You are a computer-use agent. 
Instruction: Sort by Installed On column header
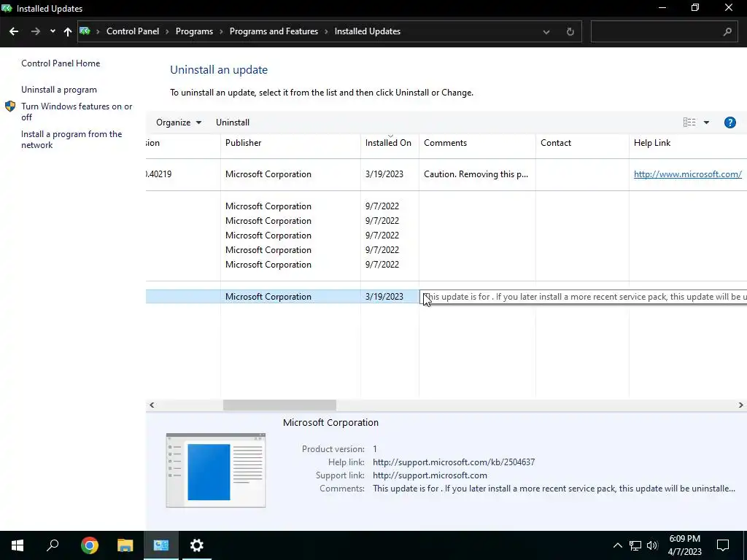(x=390, y=143)
